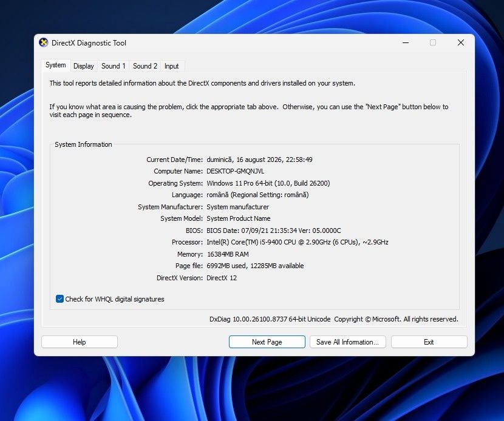Click the Intel Core i5-9400 processor value

(298, 242)
